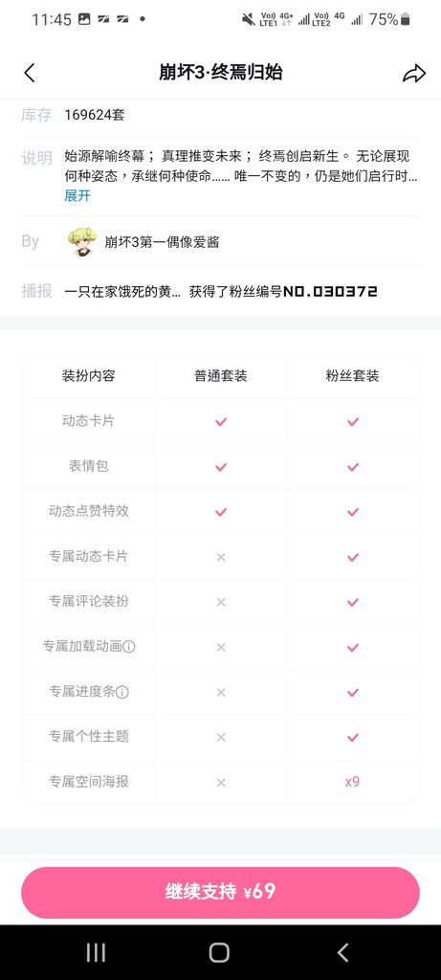
Task: Open creator name 崩坏3第一偶像爱酱
Action: tap(162, 242)
